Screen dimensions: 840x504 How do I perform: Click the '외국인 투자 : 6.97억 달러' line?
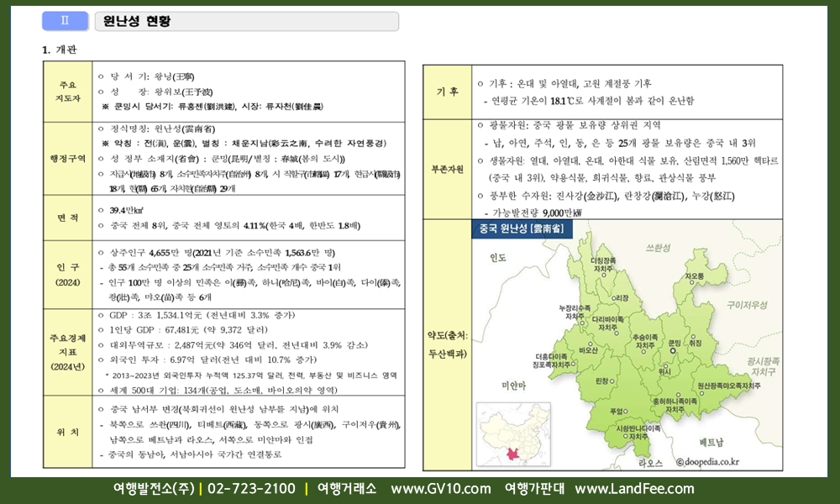207,360
